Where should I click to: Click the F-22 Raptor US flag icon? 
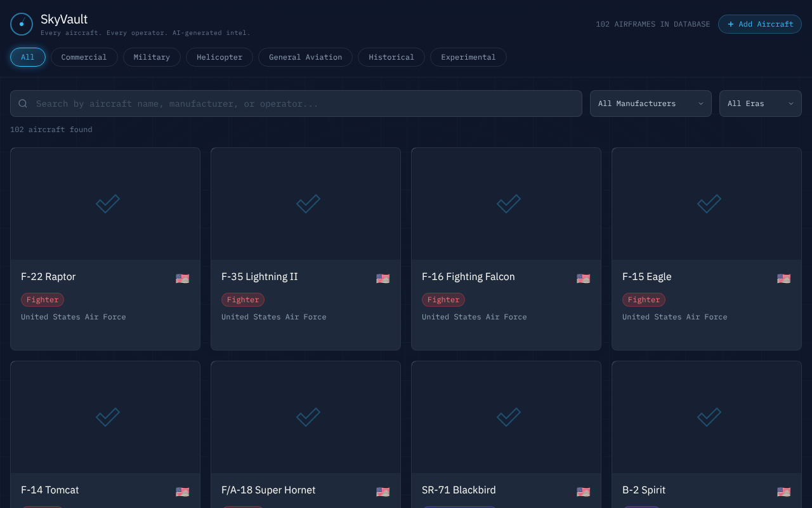[x=182, y=278]
